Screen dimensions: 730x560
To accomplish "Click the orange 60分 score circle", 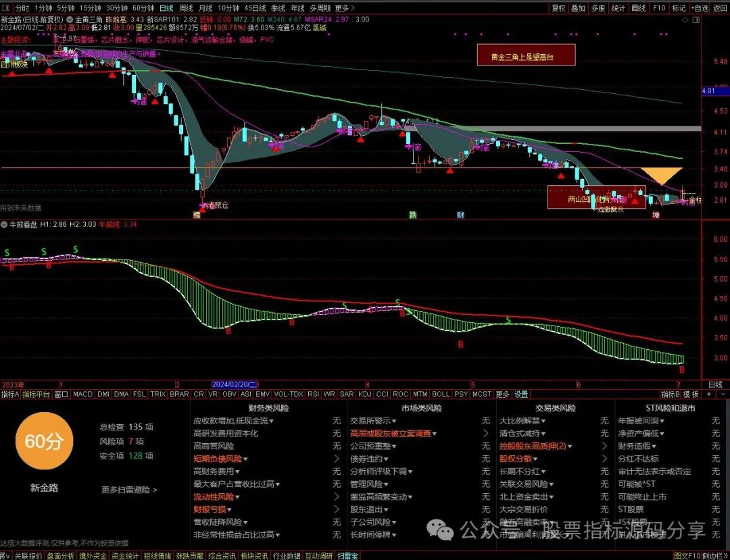I will pyautogui.click(x=44, y=441).
